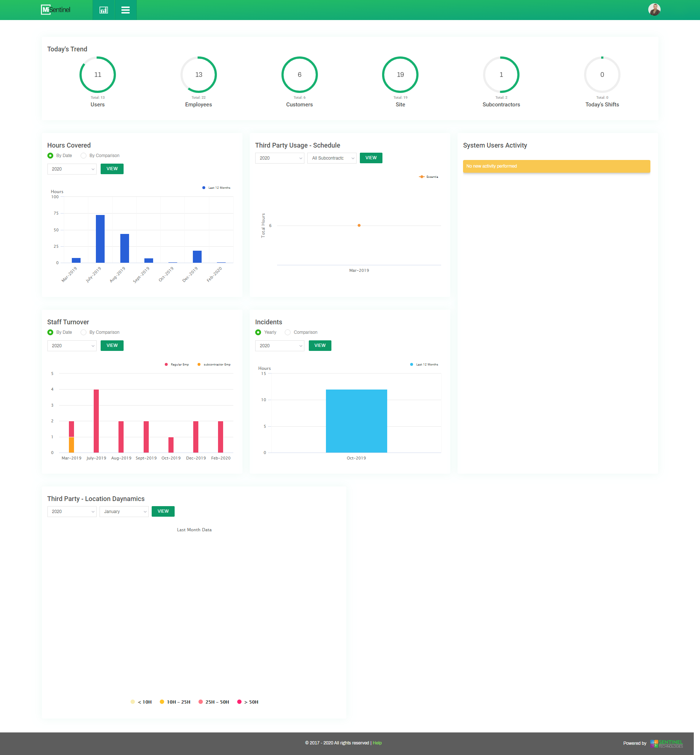Toggle the > 50H legend item

coord(248,702)
